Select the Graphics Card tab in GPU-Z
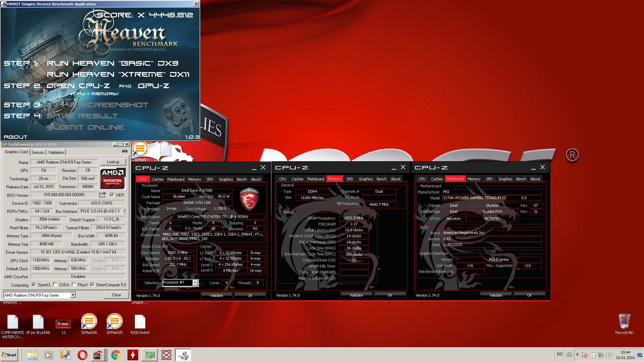 click(x=16, y=152)
